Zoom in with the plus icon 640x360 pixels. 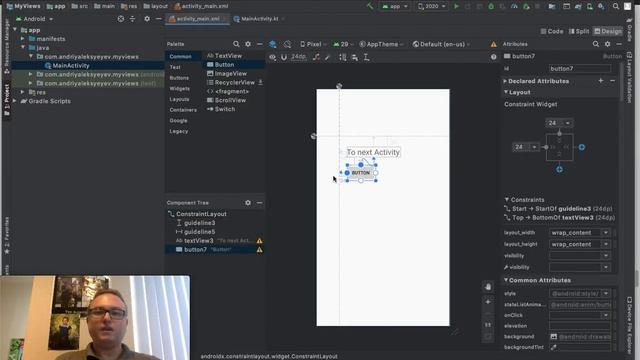(x=488, y=302)
